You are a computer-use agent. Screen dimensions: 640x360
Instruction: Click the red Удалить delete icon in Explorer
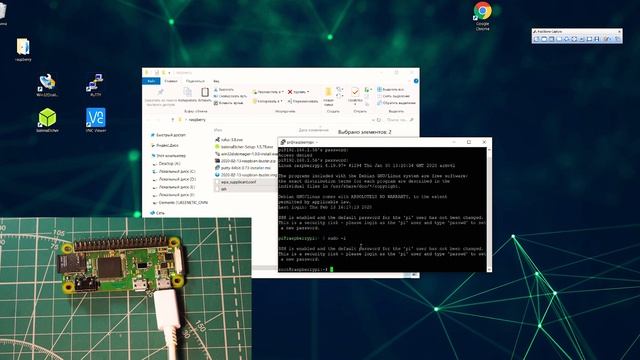(290, 92)
